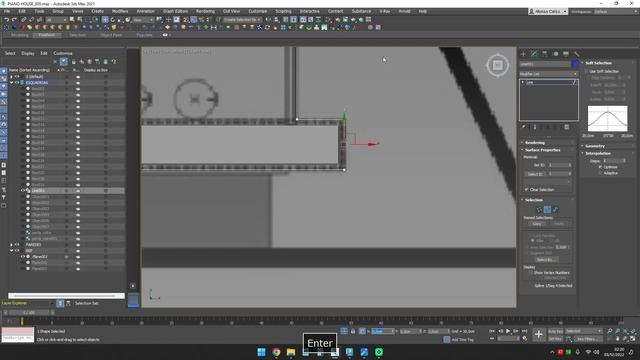Click the Windows Start button

point(262,352)
